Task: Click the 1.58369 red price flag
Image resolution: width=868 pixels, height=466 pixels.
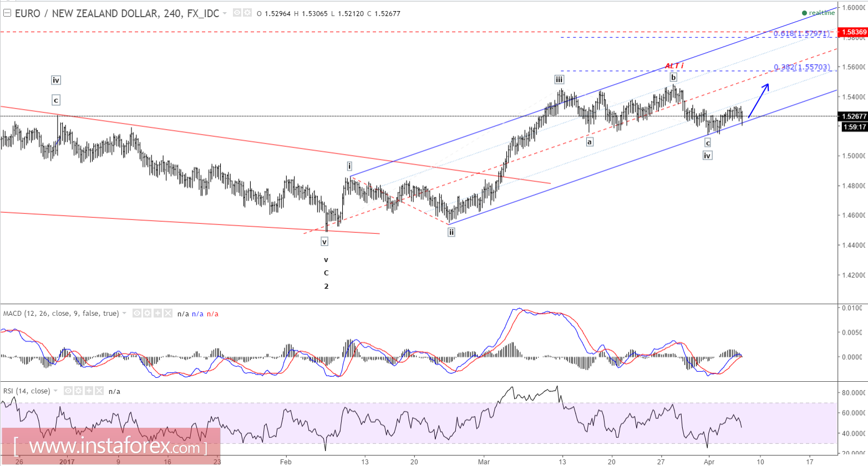Action: [853, 32]
